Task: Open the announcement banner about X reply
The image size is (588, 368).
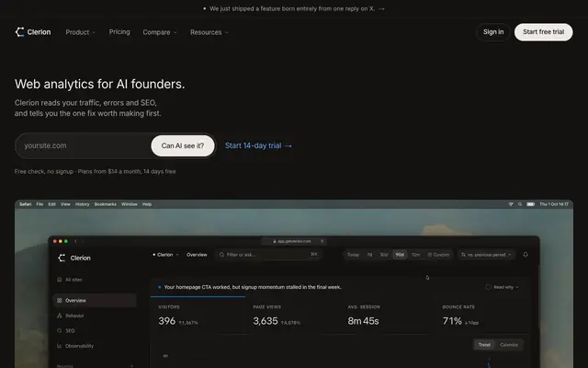Action: [x=294, y=8]
